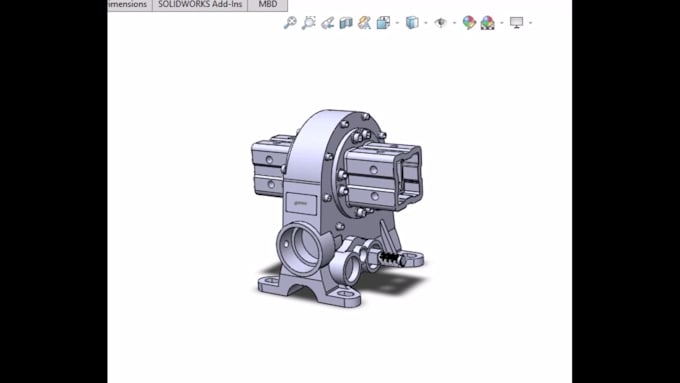
Task: Select the Zoom to Area tool
Action: 309,23
